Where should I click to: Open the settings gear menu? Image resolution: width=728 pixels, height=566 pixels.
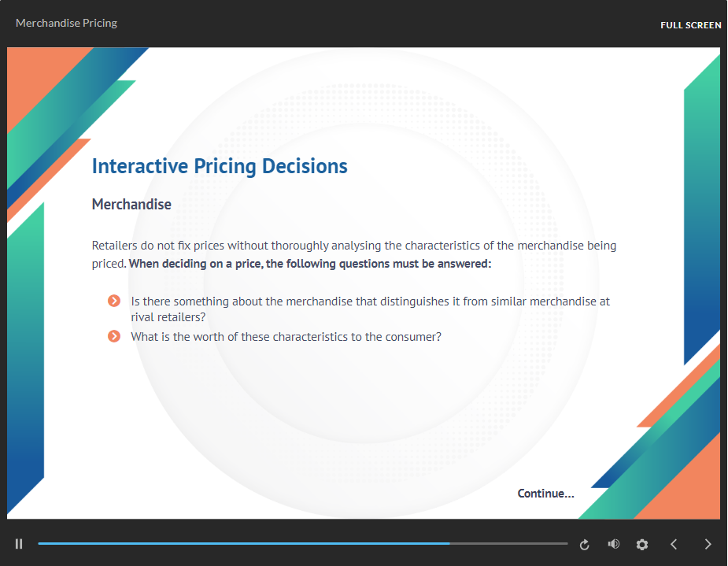[x=642, y=544]
